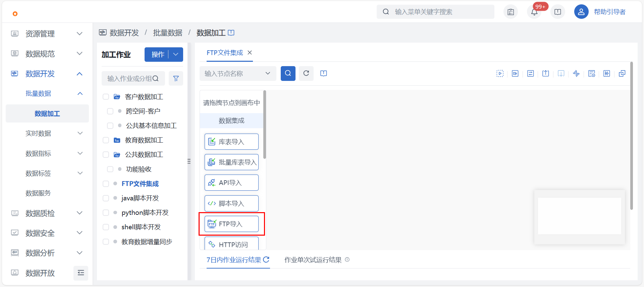Open the job configuration list-gear icon

pyautogui.click(x=592, y=74)
